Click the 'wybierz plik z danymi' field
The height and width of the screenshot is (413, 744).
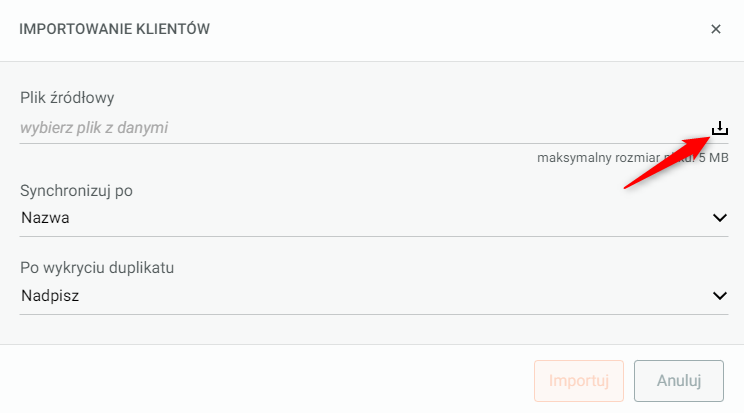click(300, 128)
